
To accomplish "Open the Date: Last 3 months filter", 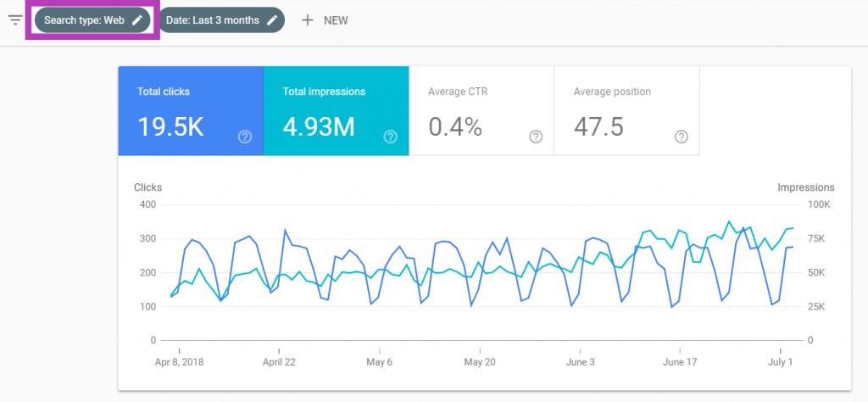I will coord(213,20).
